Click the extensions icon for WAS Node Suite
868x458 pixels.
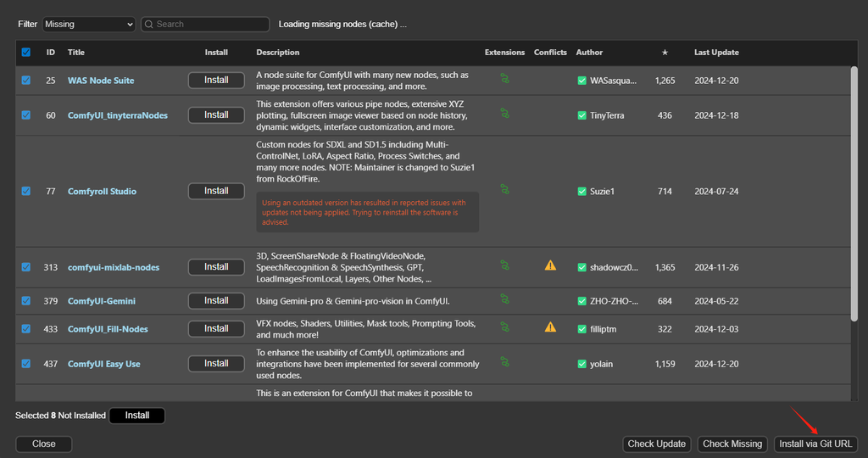(x=504, y=79)
